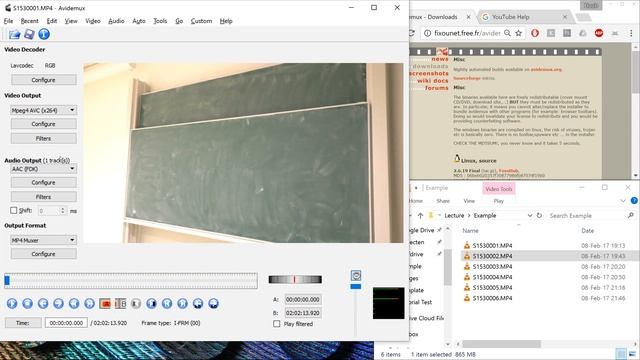
Task: Start playback with the Play button
Action: pyautogui.click(x=12, y=303)
